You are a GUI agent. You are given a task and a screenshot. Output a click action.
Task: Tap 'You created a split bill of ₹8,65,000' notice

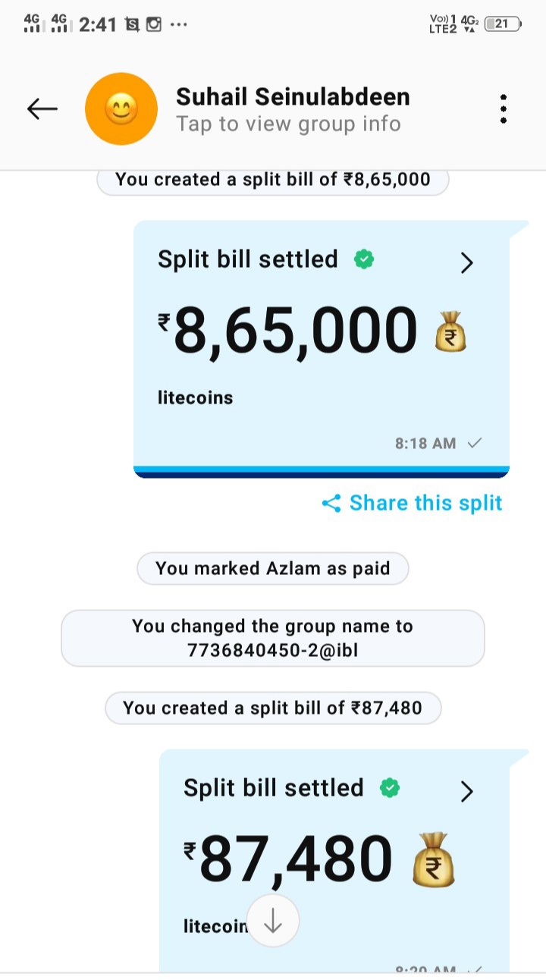point(272,181)
